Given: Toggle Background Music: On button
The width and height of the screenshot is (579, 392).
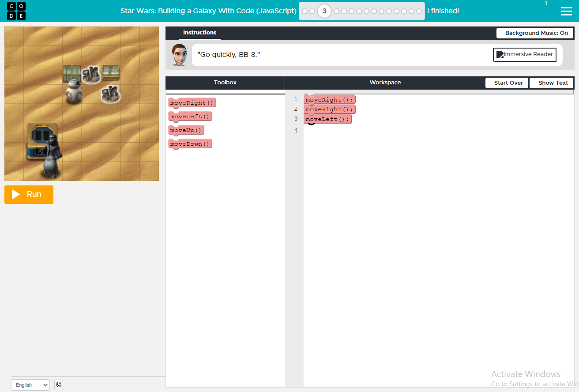Looking at the screenshot, I should [x=535, y=33].
